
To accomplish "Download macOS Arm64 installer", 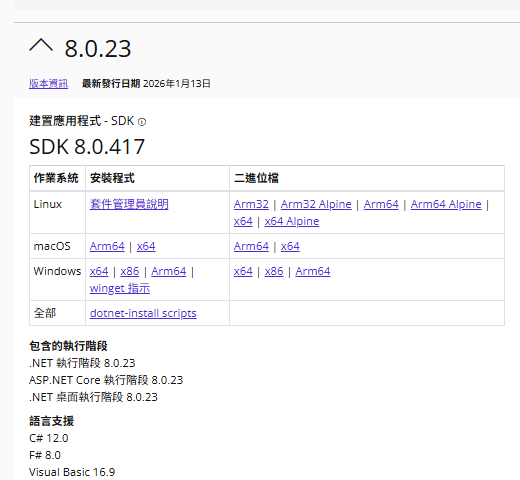I will 107,246.
